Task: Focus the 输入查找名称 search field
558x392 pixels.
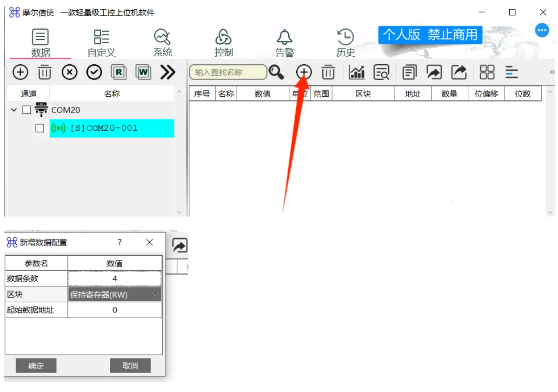Action: tap(228, 72)
